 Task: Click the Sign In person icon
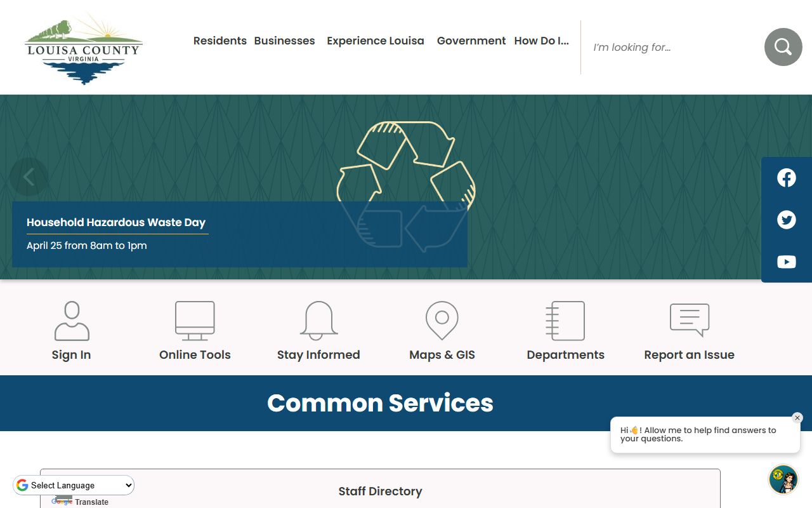click(72, 321)
